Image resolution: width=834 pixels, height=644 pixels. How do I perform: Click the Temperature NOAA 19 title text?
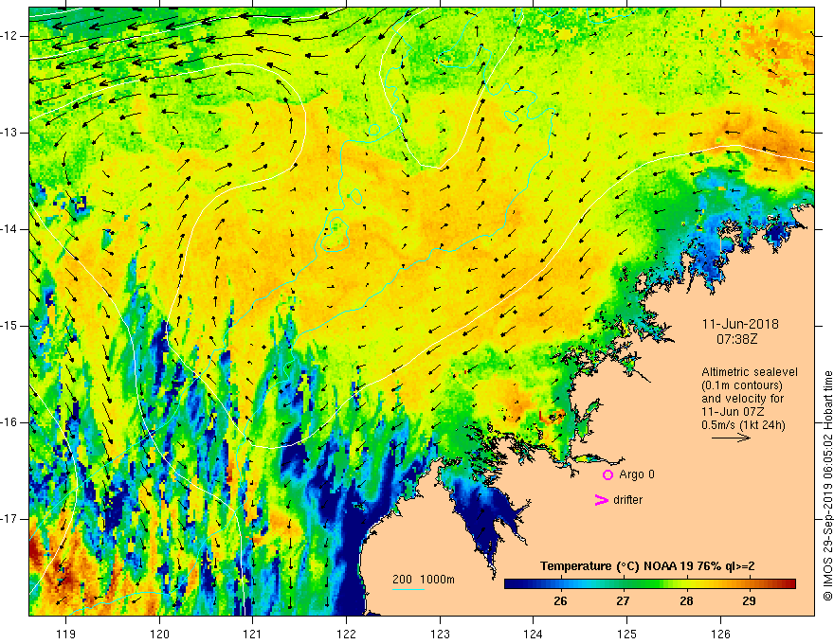coord(646,566)
